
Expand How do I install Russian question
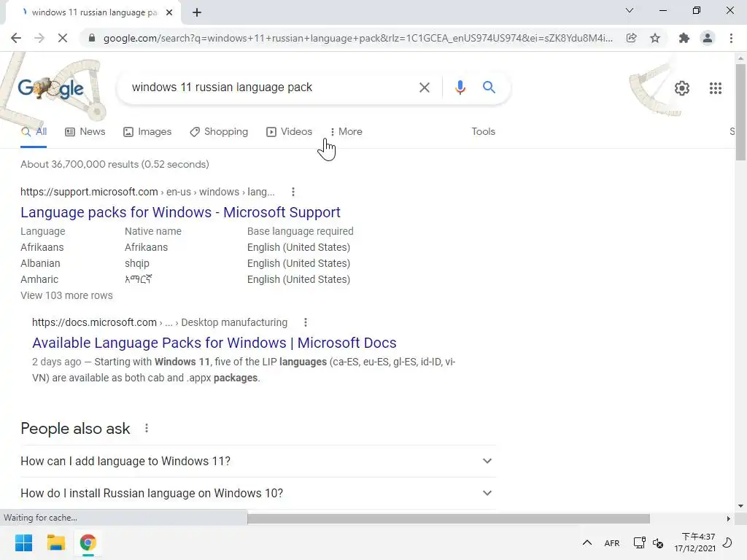click(258, 494)
